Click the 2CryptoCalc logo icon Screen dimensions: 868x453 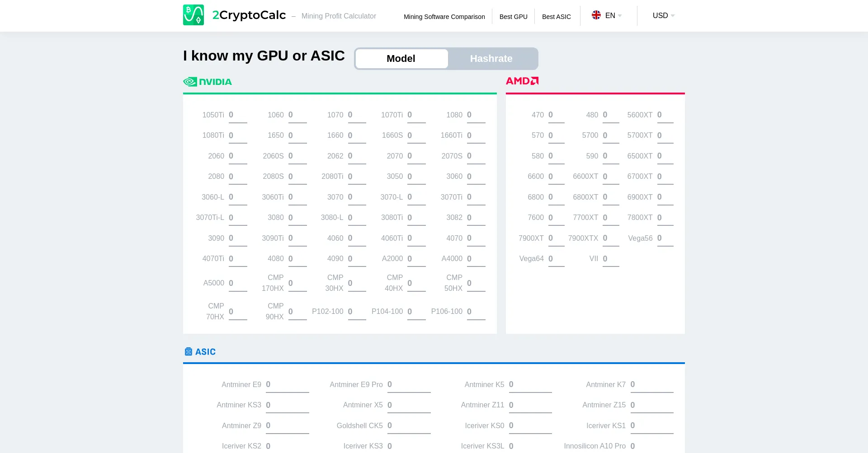click(193, 15)
